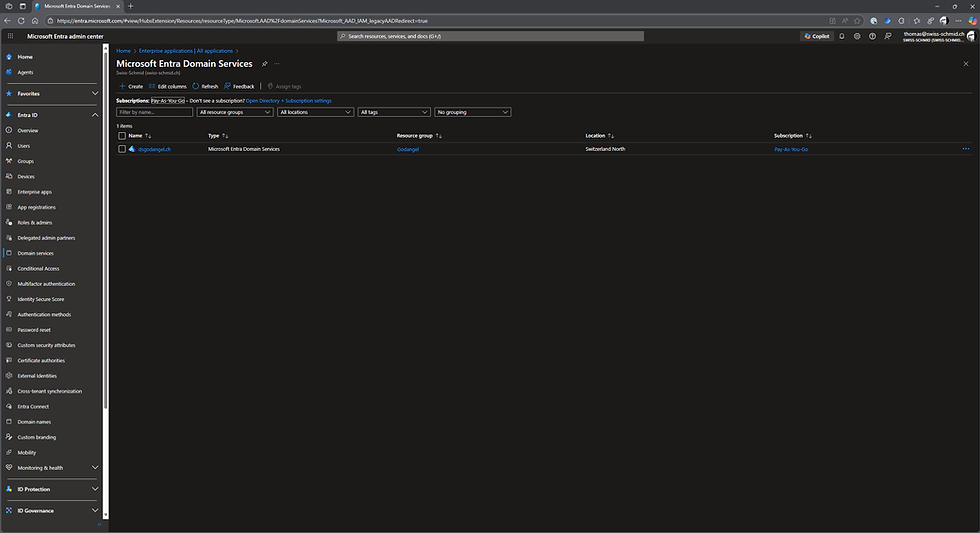This screenshot has width=980, height=533.
Task: Click Open Directory + Subscription settings link
Action: [289, 101]
